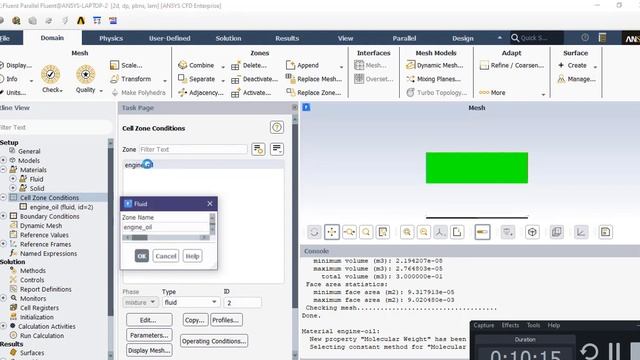Screen dimensions: 640x360
Task: Click Help in Fluid dialog
Action: click(x=192, y=256)
